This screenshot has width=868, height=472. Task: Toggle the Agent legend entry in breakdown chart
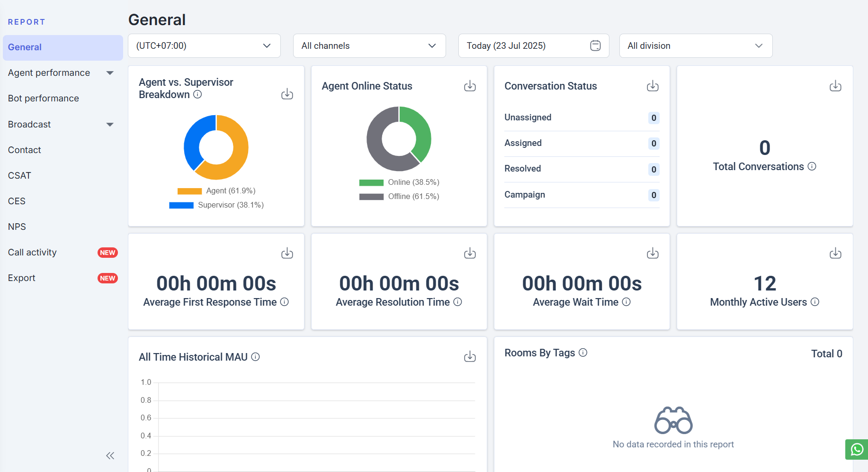(x=216, y=191)
